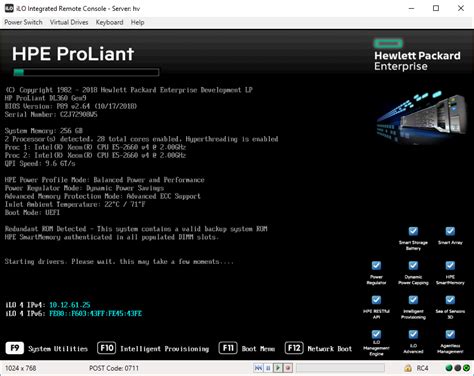This screenshot has width=474, height=376.
Task: Click the iLO Management Engine checkmark
Action: point(376,334)
